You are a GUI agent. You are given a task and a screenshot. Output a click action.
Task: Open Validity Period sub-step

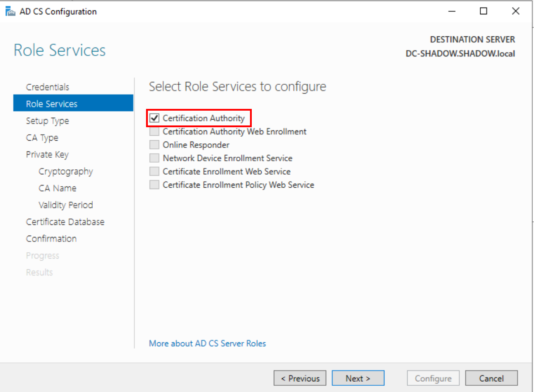(66, 205)
